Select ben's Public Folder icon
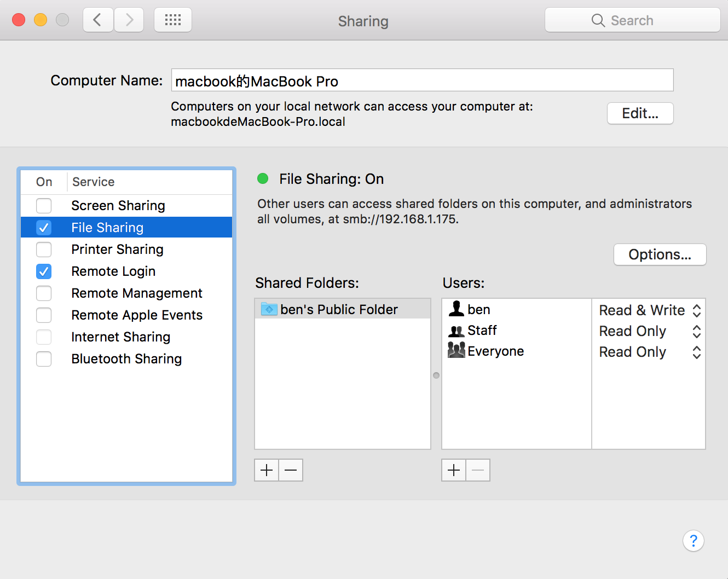Image resolution: width=728 pixels, height=579 pixels. click(x=269, y=309)
